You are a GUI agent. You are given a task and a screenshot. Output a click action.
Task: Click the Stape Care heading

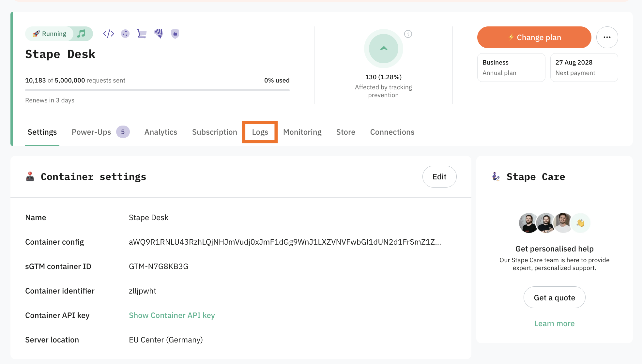[536, 176]
